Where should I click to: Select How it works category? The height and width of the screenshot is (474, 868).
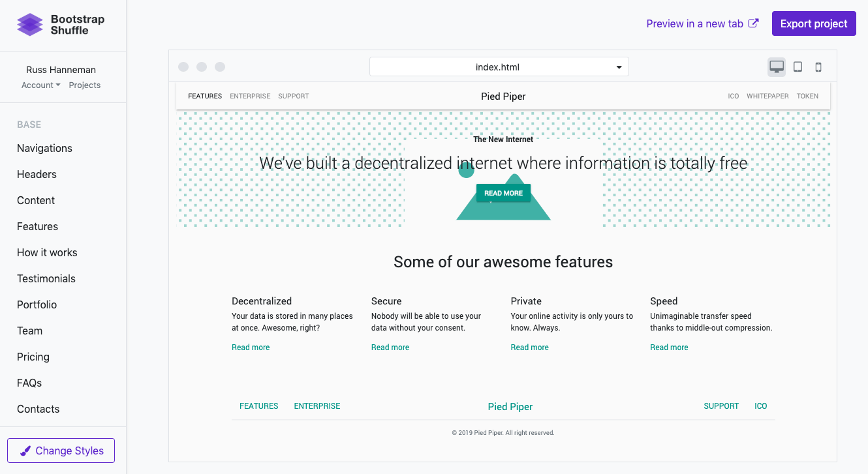(47, 252)
